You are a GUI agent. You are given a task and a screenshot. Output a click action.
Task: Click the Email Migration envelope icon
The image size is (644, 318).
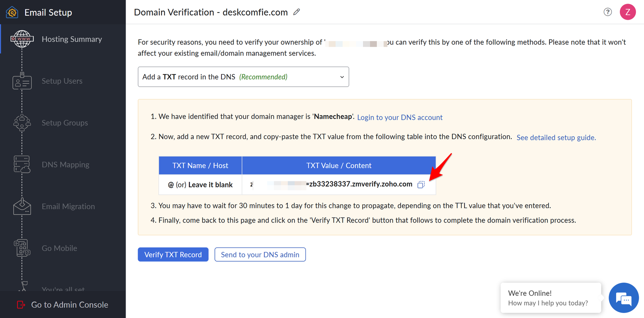coord(22,206)
